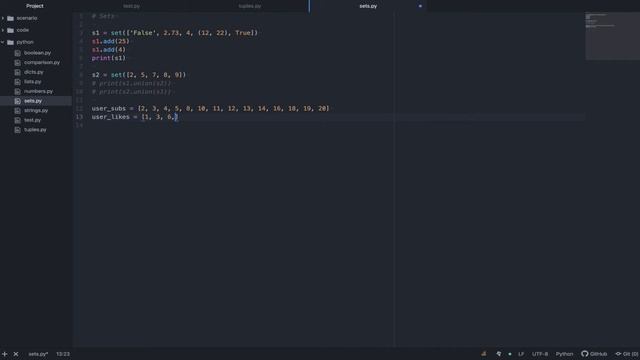Place cursor on the print(s1) line
Image resolution: width=640 pixels, height=360 pixels.
tap(109, 58)
